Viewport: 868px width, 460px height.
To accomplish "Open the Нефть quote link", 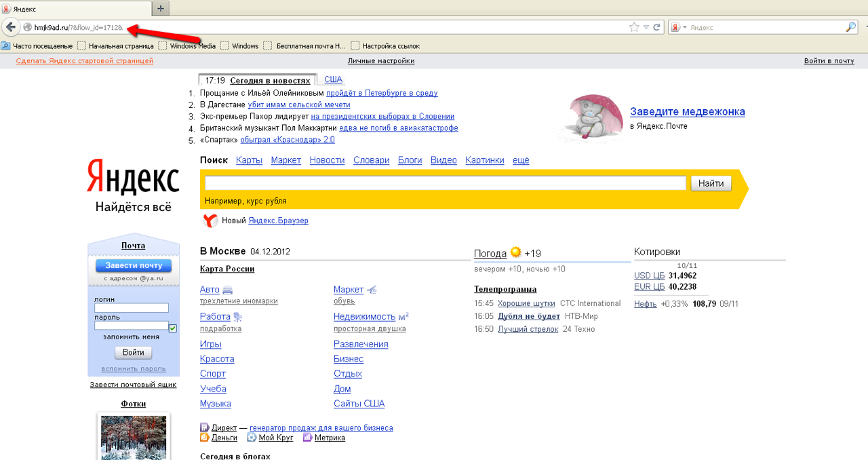I will point(646,304).
